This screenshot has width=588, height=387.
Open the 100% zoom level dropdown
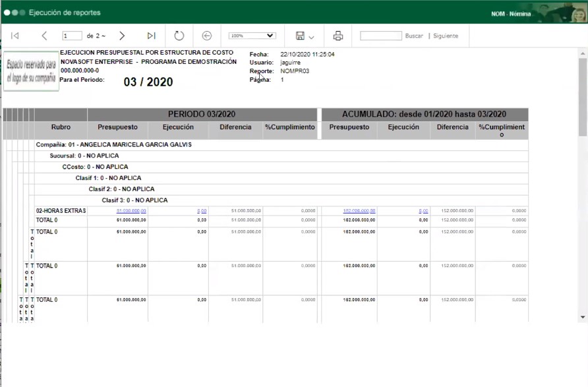(252, 36)
